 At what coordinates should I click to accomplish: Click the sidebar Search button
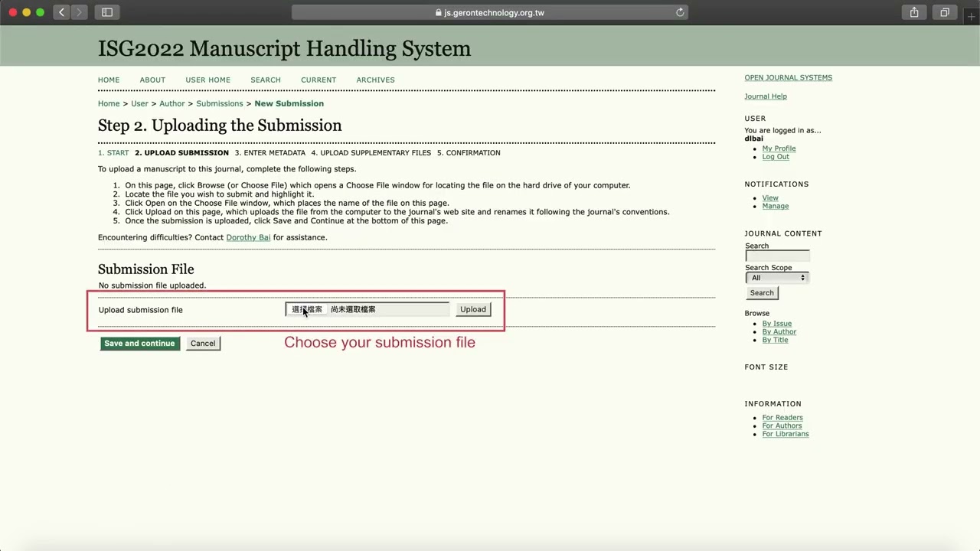click(x=762, y=293)
